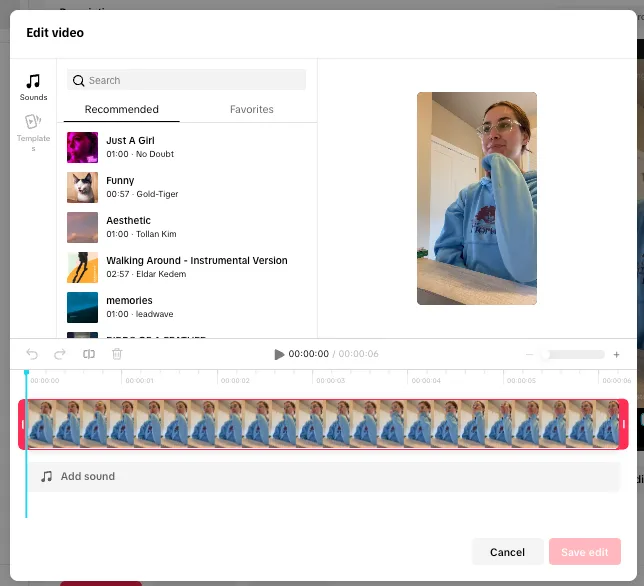Image resolution: width=644 pixels, height=586 pixels.
Task: Click the Cancel button
Action: click(507, 552)
